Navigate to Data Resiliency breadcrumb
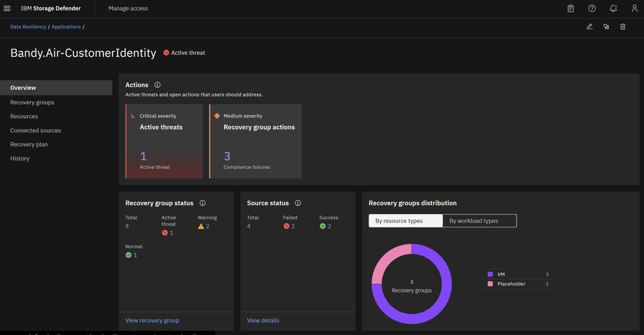This screenshot has width=644, height=335. (28, 27)
